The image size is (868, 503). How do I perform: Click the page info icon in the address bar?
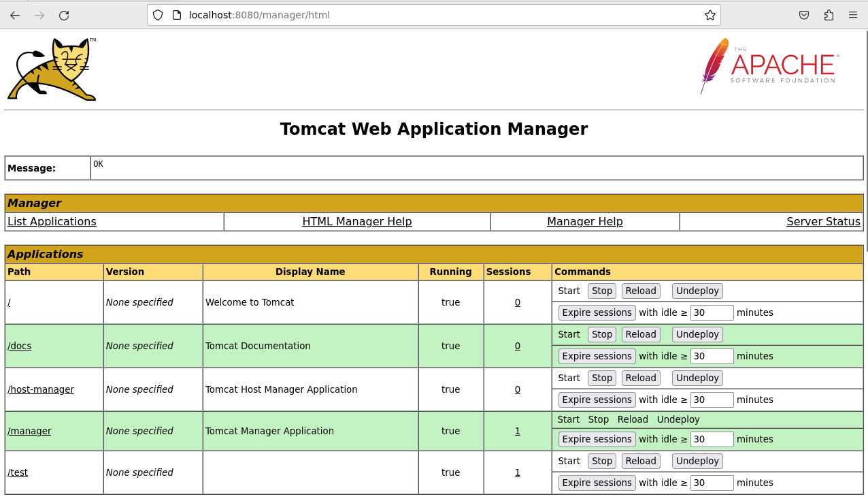[176, 15]
